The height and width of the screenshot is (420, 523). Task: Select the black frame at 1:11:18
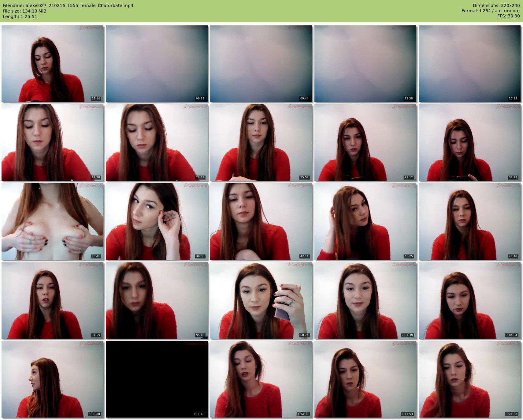click(157, 379)
